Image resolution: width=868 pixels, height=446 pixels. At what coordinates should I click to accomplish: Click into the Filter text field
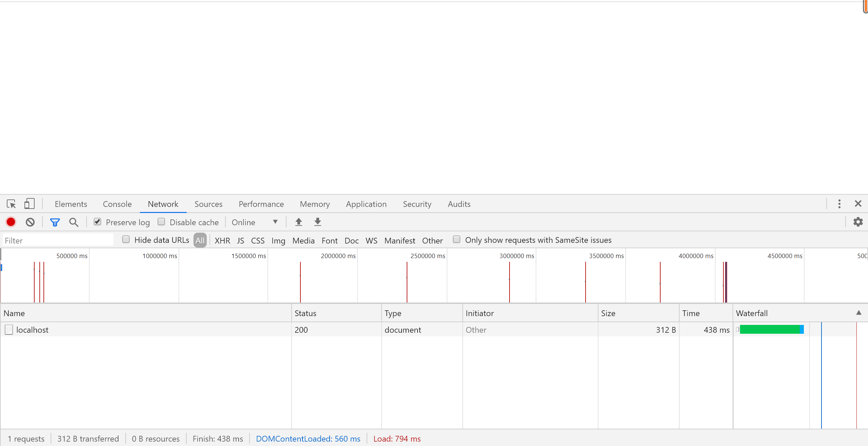58,240
